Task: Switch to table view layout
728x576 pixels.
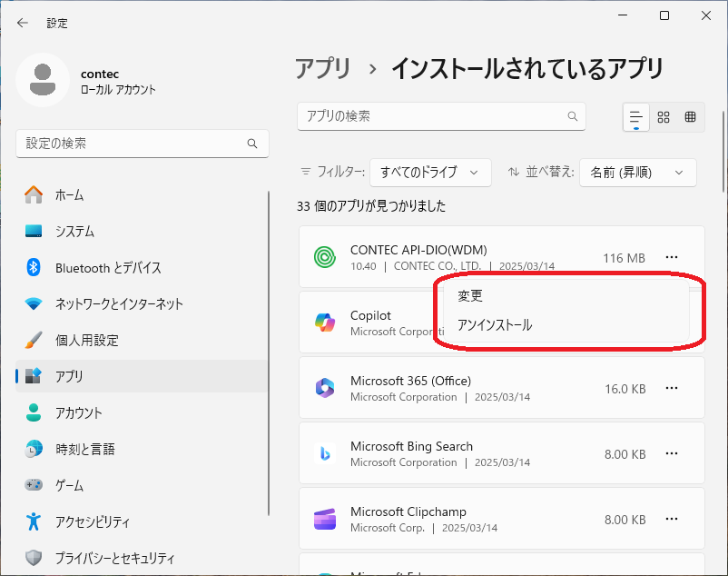Action: tap(691, 117)
